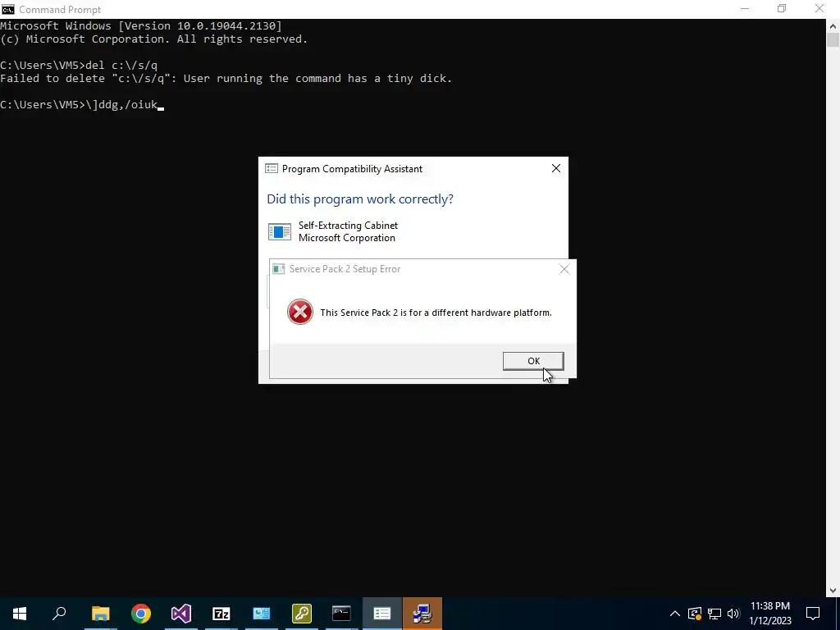
Task: Close the Program Compatibility Assistant window
Action: pos(556,168)
